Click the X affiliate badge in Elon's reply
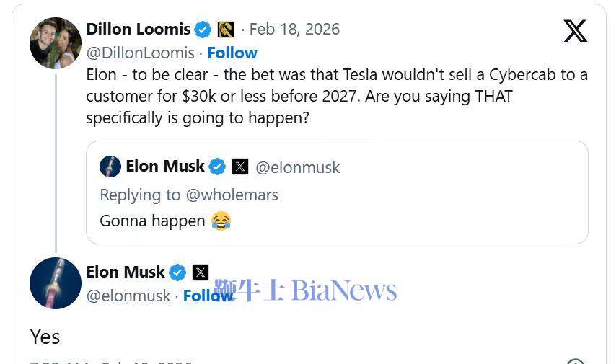This screenshot has height=364, width=611. coord(201,272)
